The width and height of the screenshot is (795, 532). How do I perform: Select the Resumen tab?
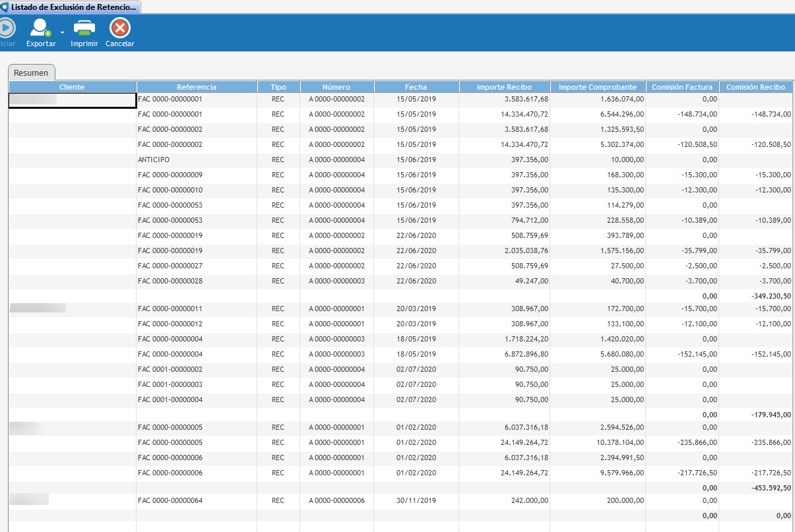[32, 73]
